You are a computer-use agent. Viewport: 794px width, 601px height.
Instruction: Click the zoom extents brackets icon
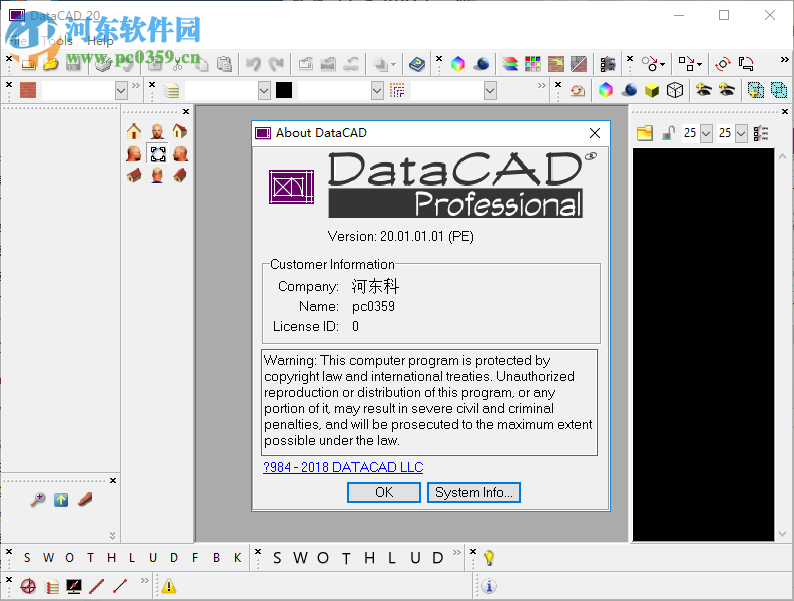(x=157, y=153)
